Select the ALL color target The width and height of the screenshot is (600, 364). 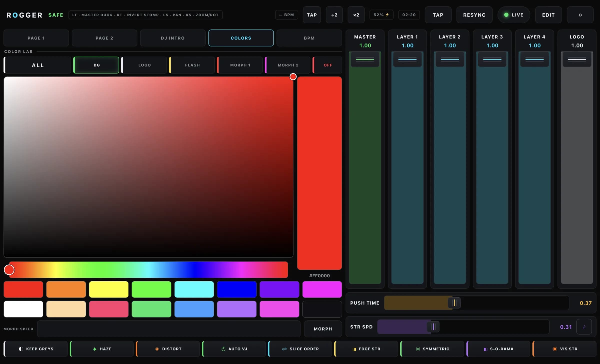tap(37, 65)
